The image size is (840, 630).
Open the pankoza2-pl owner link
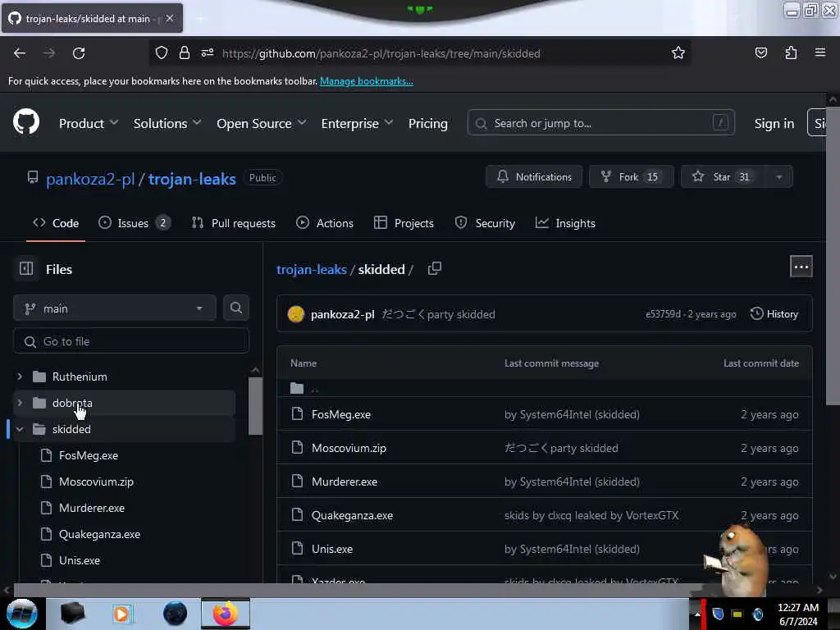(x=90, y=179)
